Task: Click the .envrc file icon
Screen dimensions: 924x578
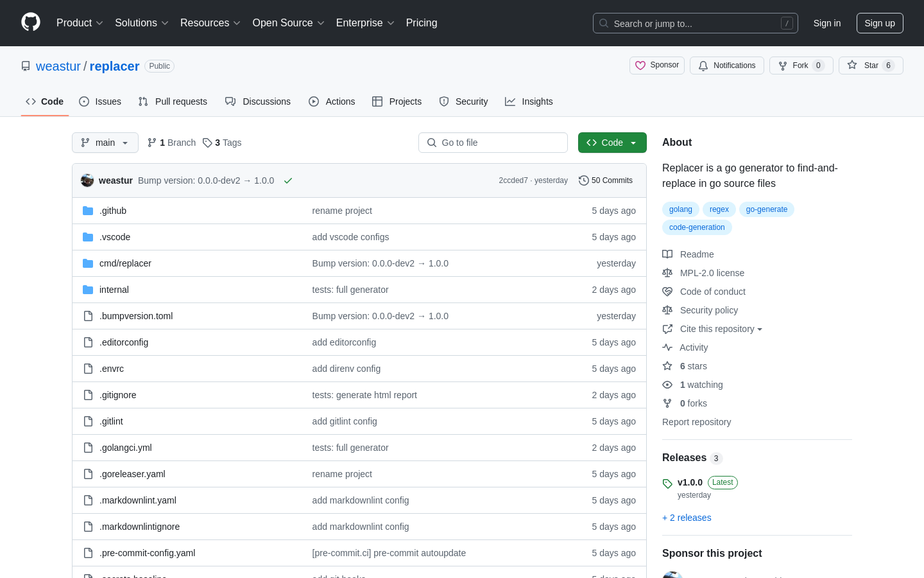Action: 88,369
